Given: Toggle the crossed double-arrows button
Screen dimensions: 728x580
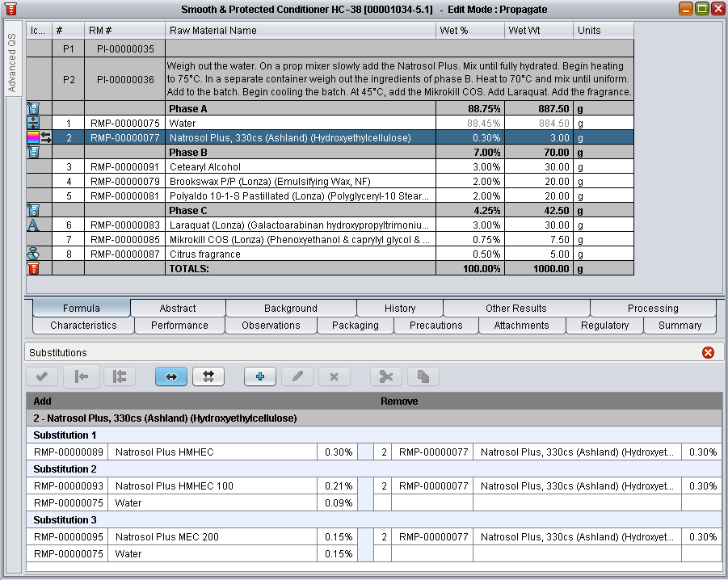Looking at the screenshot, I should click(x=208, y=376).
